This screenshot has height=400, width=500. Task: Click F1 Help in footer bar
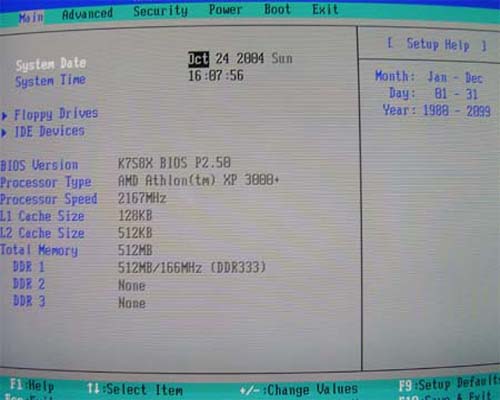pos(32,386)
